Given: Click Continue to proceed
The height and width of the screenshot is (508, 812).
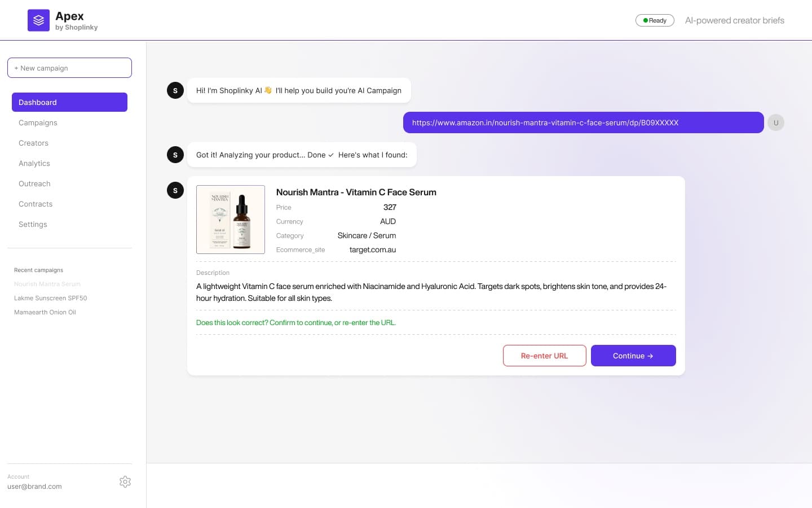Looking at the screenshot, I should click(633, 356).
